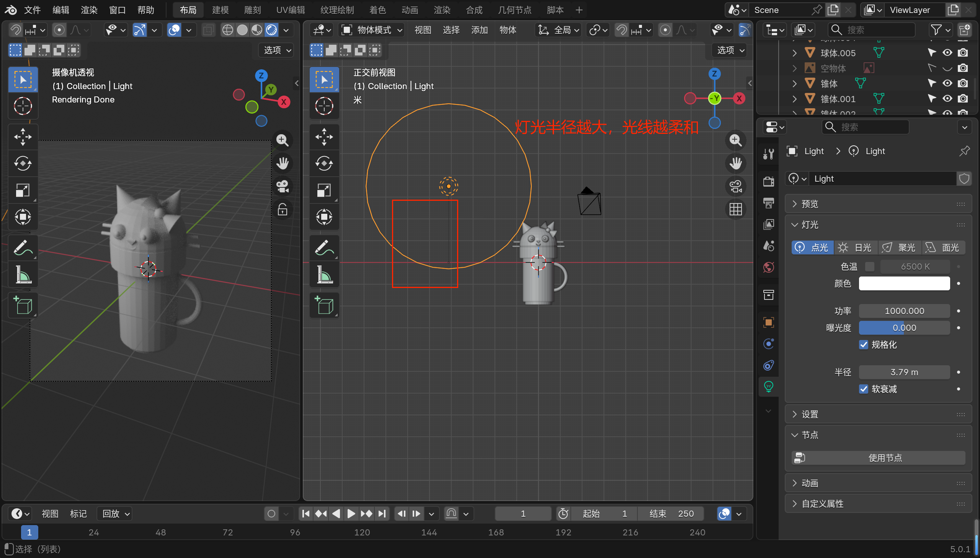
Task: Select the Measure tool in the front view
Action: click(324, 274)
